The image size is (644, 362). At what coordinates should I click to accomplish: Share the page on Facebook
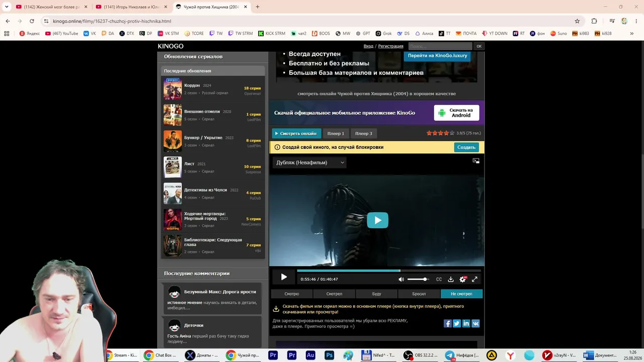point(447,323)
